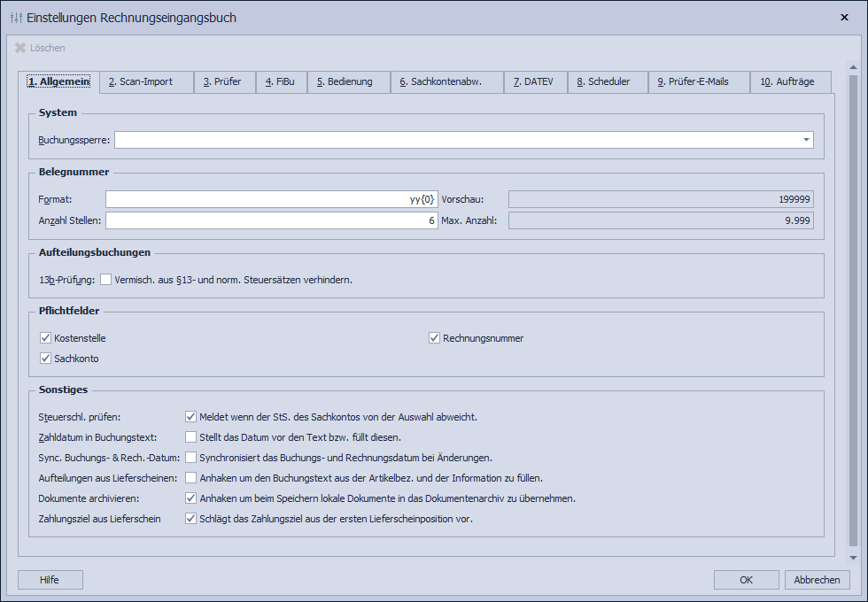The height and width of the screenshot is (602, 868).
Task: Click the Löschen delete icon in toolbar
Action: [20, 48]
